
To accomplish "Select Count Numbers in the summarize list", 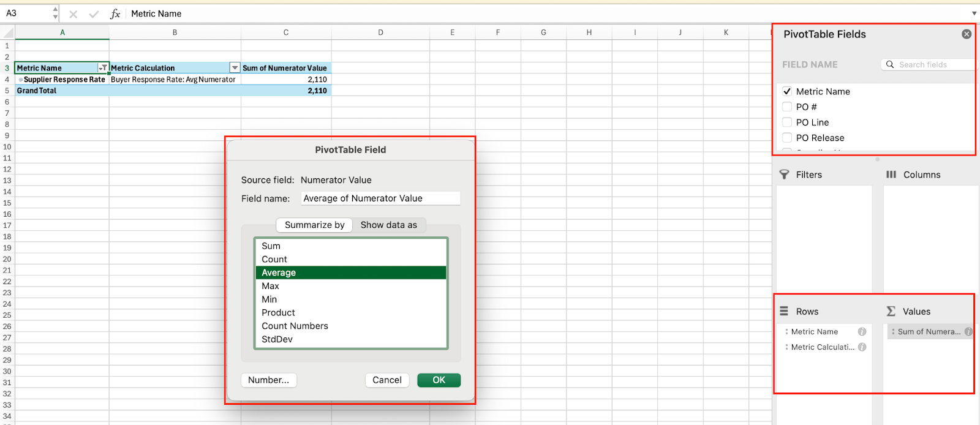I will tap(351, 326).
